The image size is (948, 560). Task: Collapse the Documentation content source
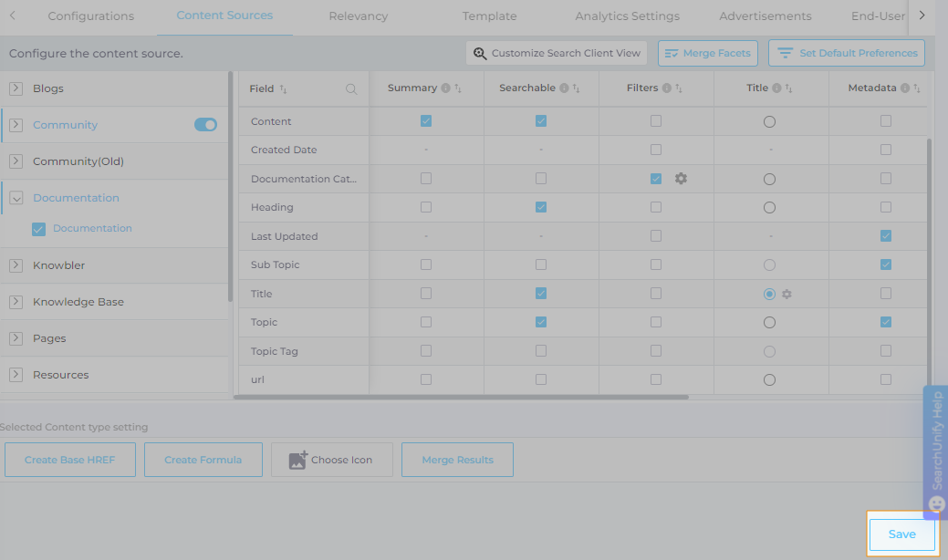coord(16,198)
